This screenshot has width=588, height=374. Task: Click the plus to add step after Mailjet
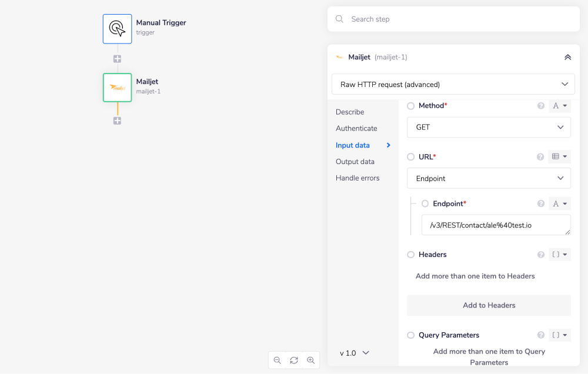tap(117, 120)
